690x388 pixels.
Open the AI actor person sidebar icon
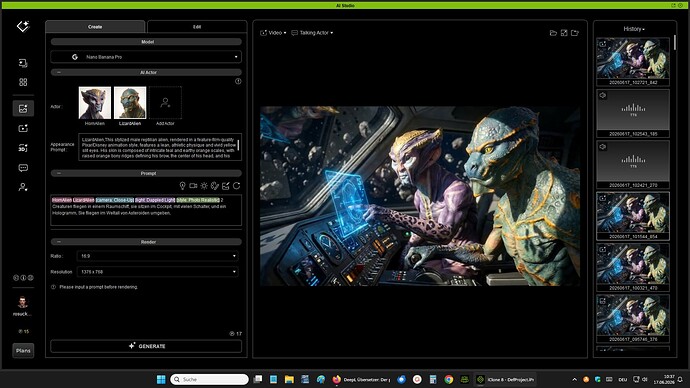23,187
